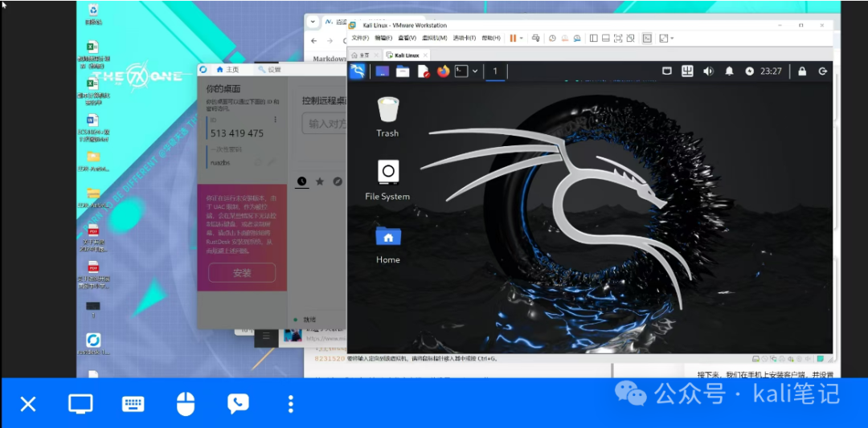Lock the Kali screen with padlock icon
Screen dimensions: 868x428
[801, 71]
